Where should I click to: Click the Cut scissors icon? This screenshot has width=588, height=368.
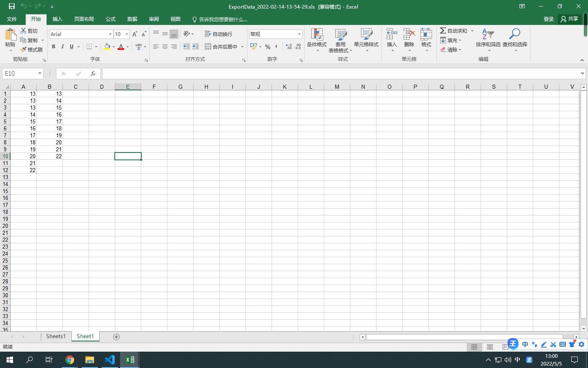pos(24,31)
